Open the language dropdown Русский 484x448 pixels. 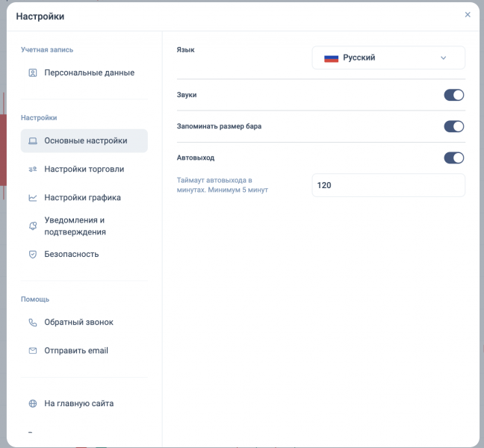[388, 57]
